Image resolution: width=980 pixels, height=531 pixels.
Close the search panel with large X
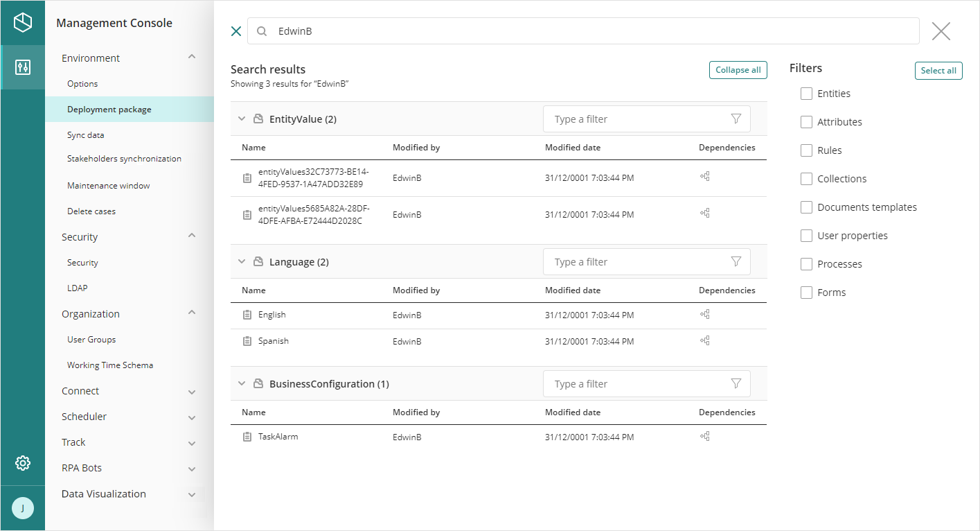pyautogui.click(x=941, y=31)
